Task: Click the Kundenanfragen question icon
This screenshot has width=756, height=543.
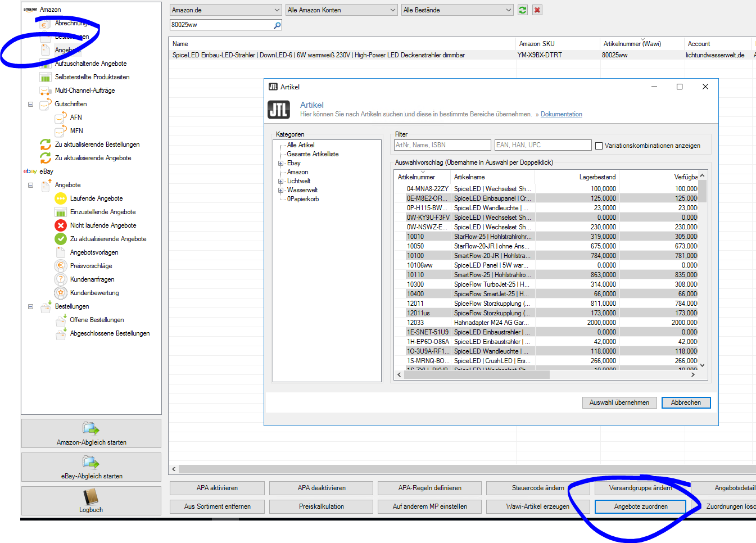Action: tap(61, 279)
